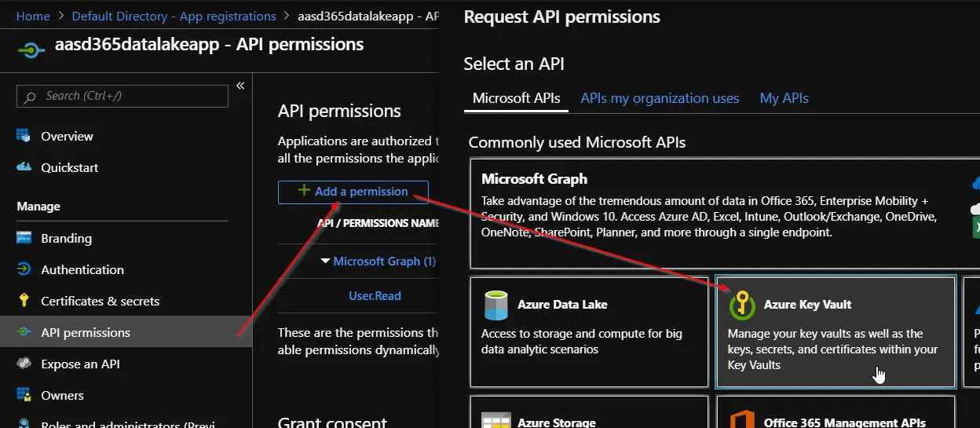This screenshot has height=428, width=980.
Task: Click the app registration icon beside aasd365datalakeapp title
Action: coord(31,49)
